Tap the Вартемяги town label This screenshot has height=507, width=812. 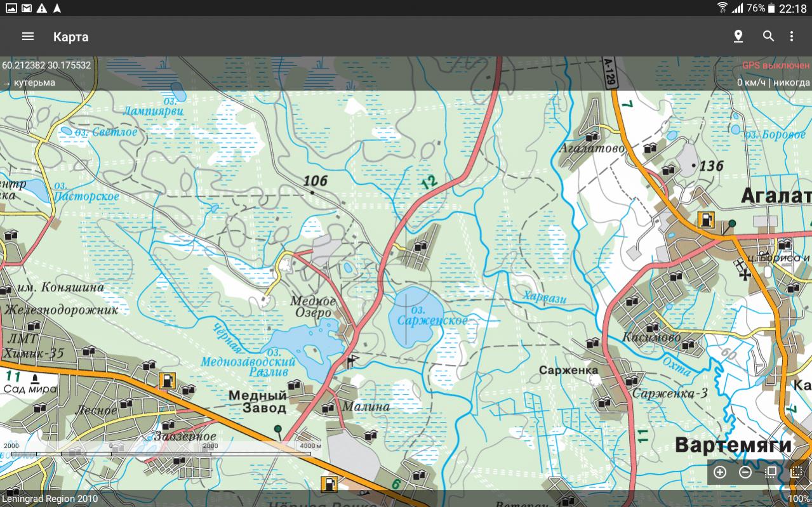(733, 444)
